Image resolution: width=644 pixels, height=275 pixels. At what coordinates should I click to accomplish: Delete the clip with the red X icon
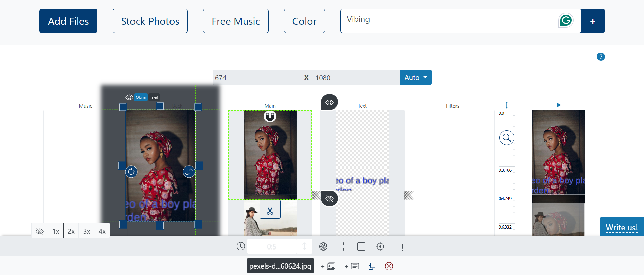[x=389, y=266]
